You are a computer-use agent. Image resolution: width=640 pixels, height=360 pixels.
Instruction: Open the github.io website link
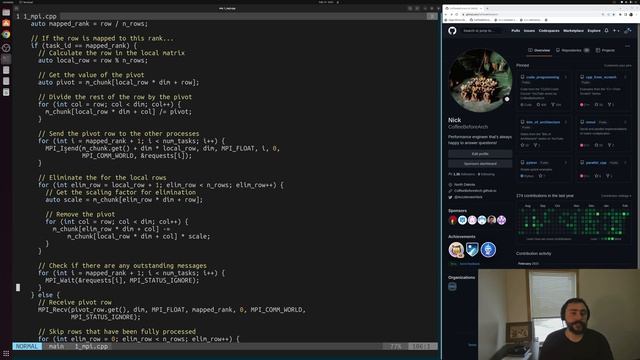point(475,191)
